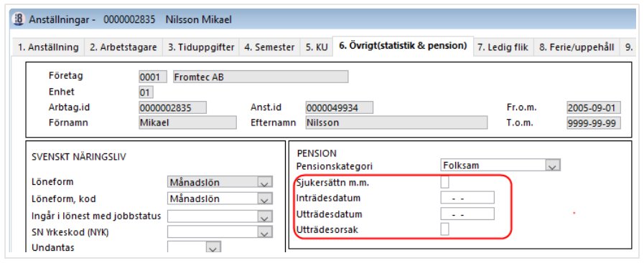The width and height of the screenshot is (644, 263).
Task: Open the Löneform dropdown arrow
Action: [265, 182]
